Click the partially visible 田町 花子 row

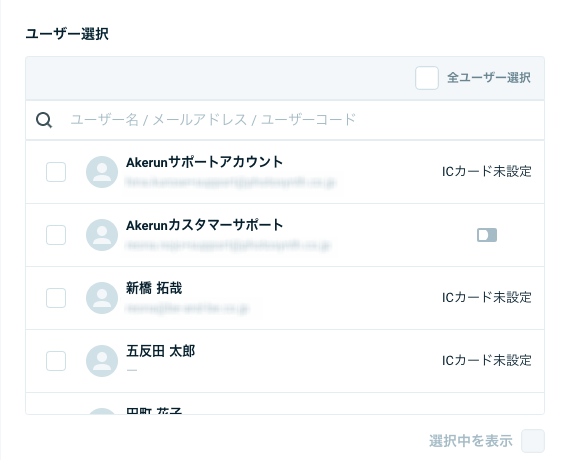click(x=285, y=404)
